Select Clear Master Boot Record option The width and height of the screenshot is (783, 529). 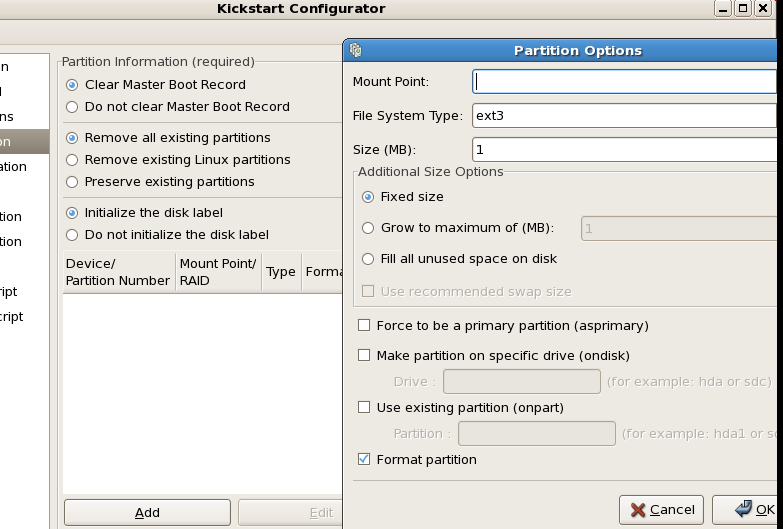(x=71, y=85)
